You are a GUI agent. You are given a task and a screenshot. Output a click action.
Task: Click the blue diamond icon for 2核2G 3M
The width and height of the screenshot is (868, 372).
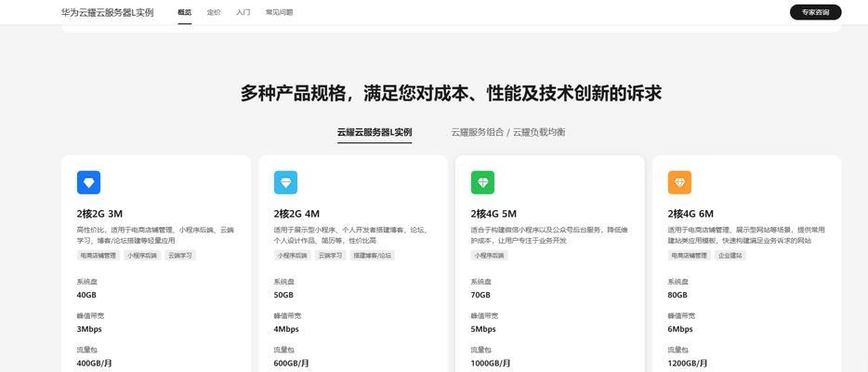pos(88,182)
